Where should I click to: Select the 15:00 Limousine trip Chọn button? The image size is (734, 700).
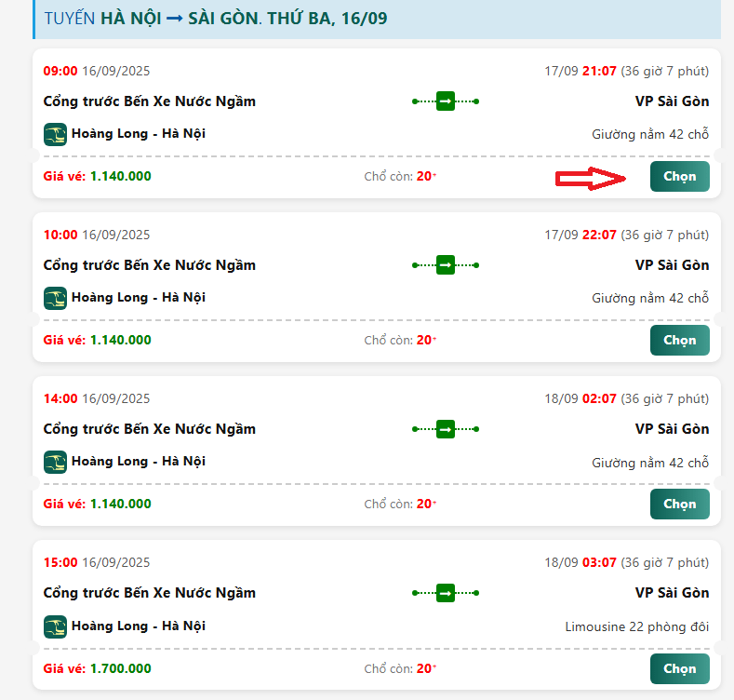679,668
